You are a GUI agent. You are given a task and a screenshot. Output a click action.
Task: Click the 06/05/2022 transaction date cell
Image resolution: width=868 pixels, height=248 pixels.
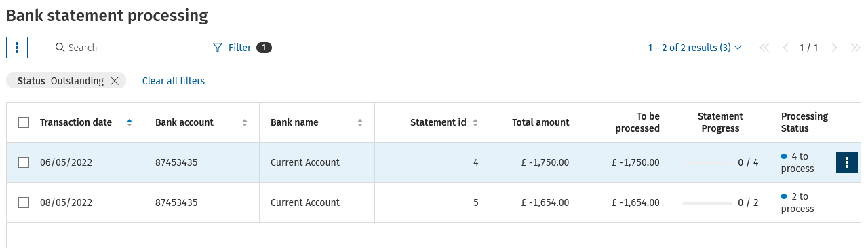[66, 162]
